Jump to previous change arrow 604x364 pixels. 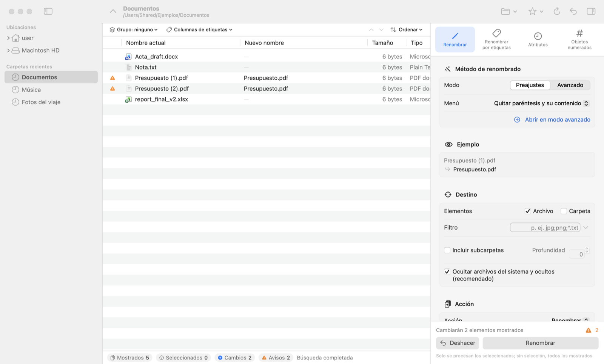point(371,29)
